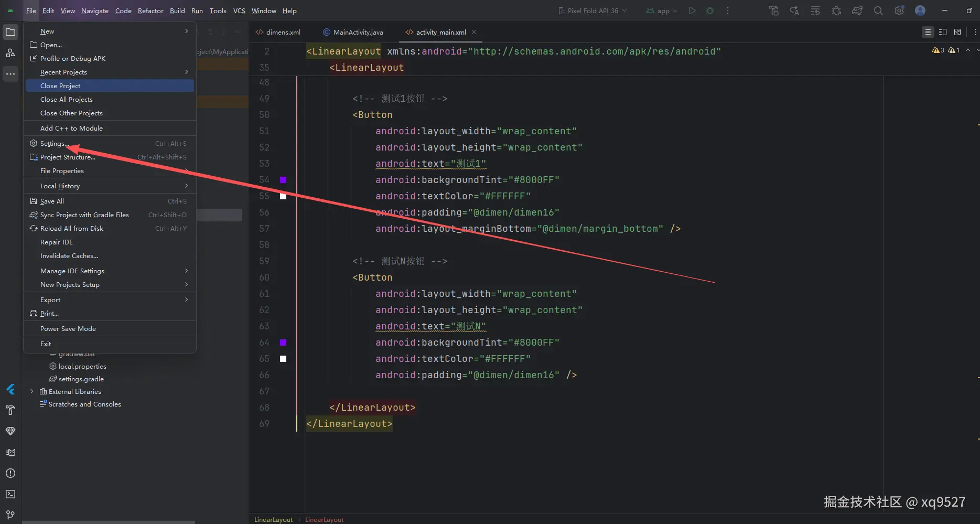Open the Logcat cat icon tool window
This screenshot has width=980, height=524.
coord(10,452)
